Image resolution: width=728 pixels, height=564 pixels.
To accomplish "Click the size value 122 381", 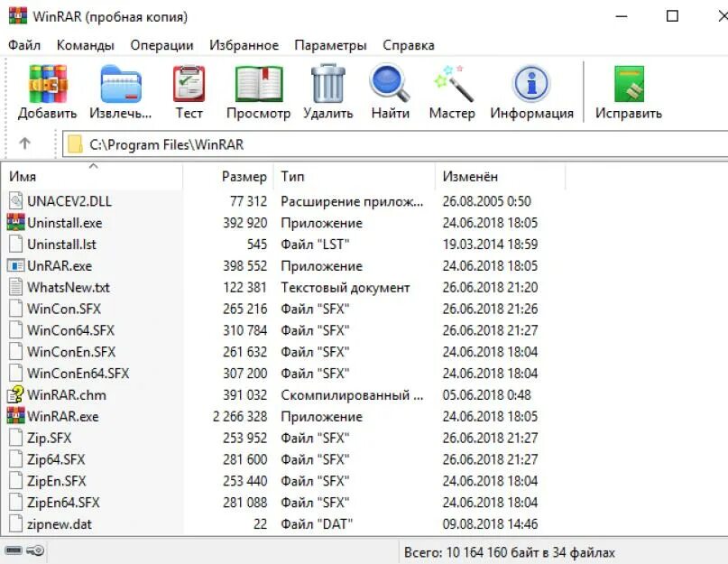I will pyautogui.click(x=244, y=288).
